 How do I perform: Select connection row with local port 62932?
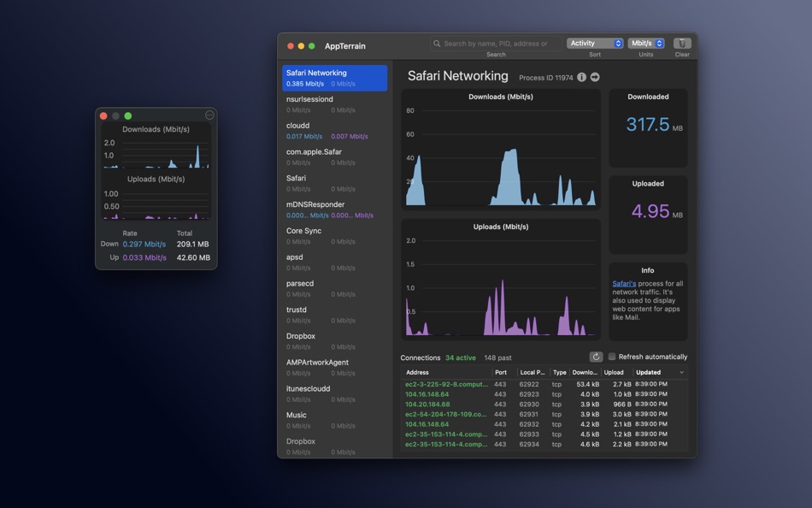tap(544, 424)
